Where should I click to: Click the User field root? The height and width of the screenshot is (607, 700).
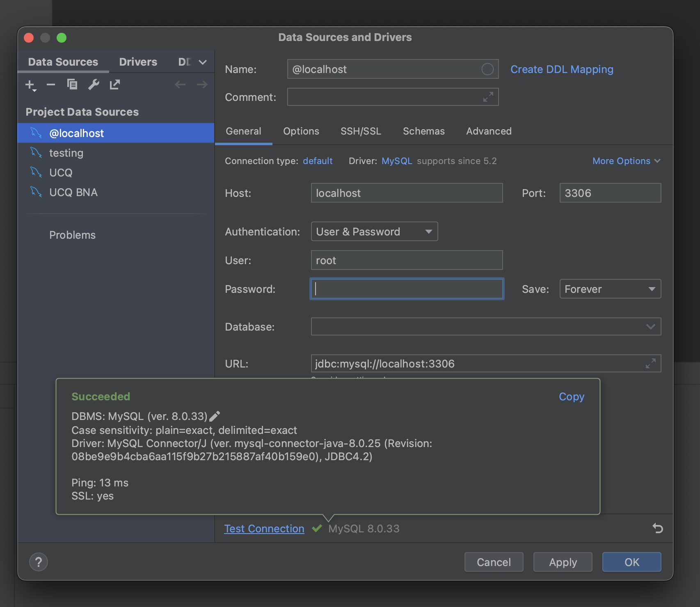(x=407, y=260)
